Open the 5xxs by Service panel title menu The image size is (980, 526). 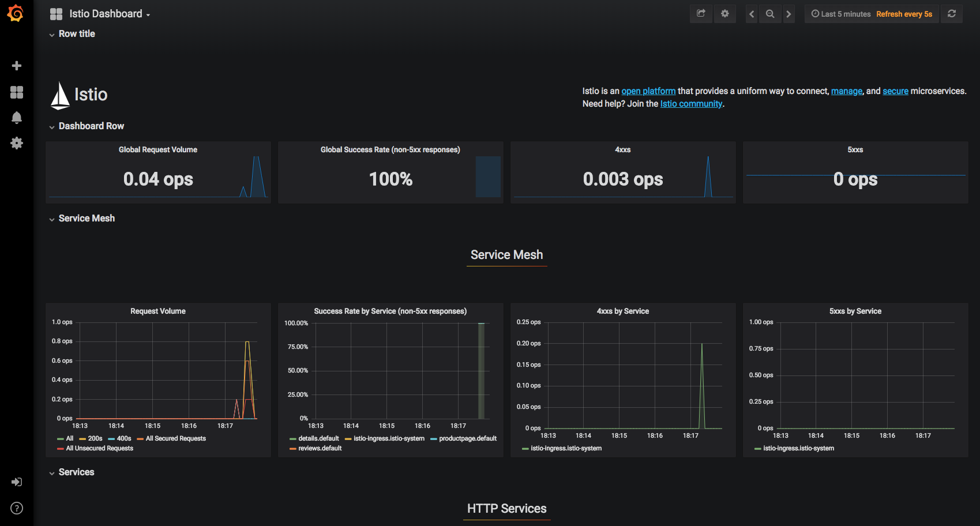click(855, 311)
